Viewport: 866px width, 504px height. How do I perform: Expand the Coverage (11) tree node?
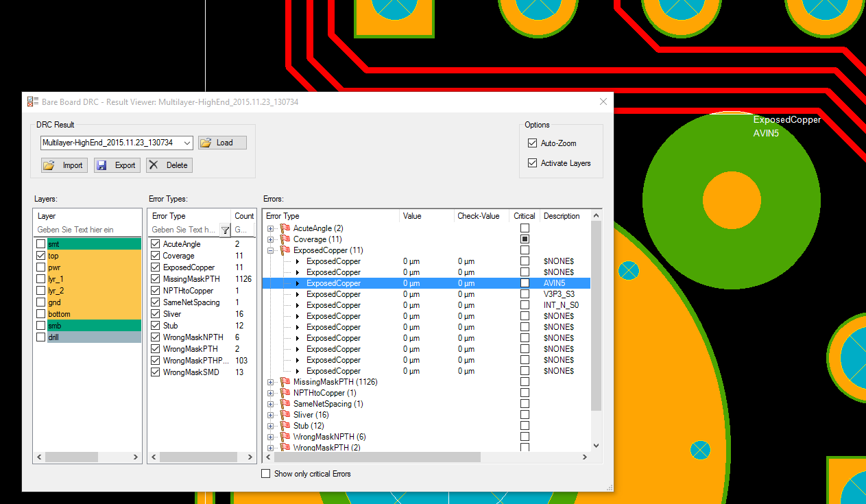pos(271,239)
